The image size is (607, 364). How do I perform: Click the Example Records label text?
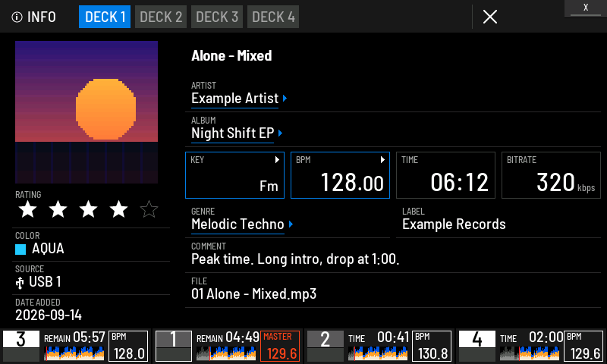tap(454, 224)
